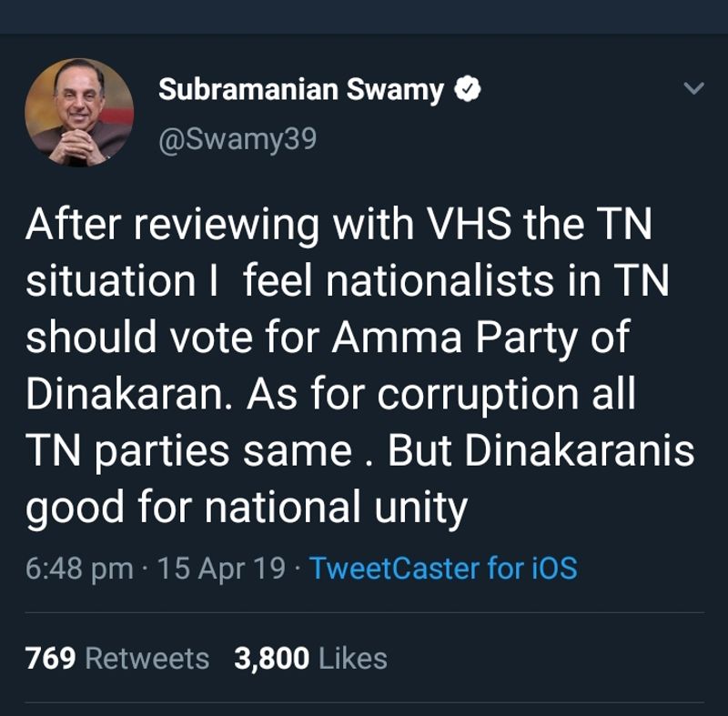Open the @Swamy39 handle
The height and width of the screenshot is (716, 728).
click(x=238, y=139)
